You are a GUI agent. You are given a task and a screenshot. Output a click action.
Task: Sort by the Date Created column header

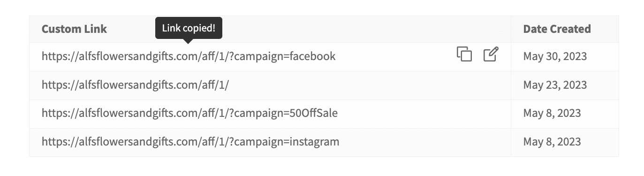tap(557, 29)
